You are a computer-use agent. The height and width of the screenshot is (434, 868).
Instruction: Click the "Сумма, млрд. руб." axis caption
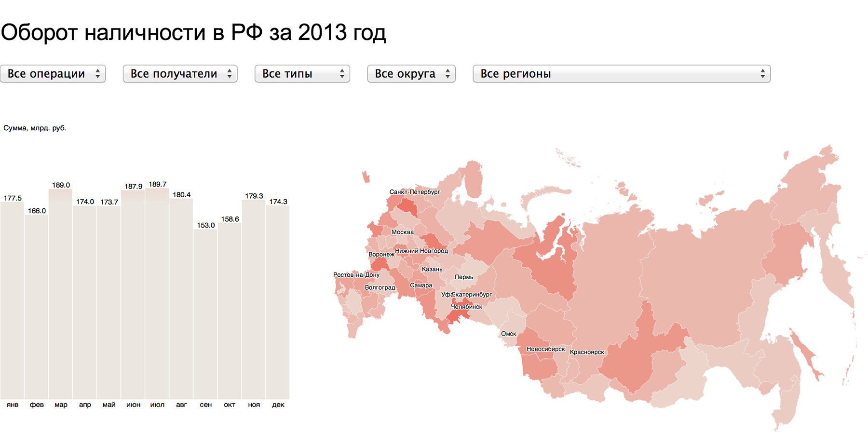pos(35,128)
